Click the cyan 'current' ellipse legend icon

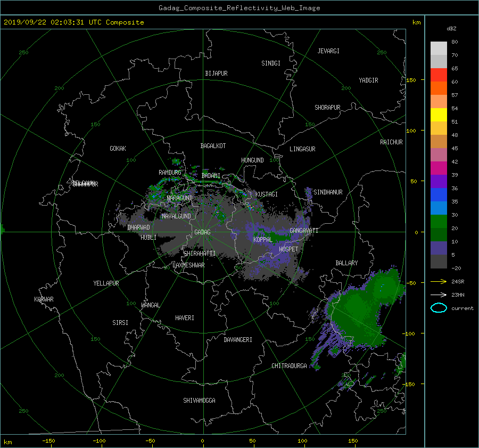point(439,308)
